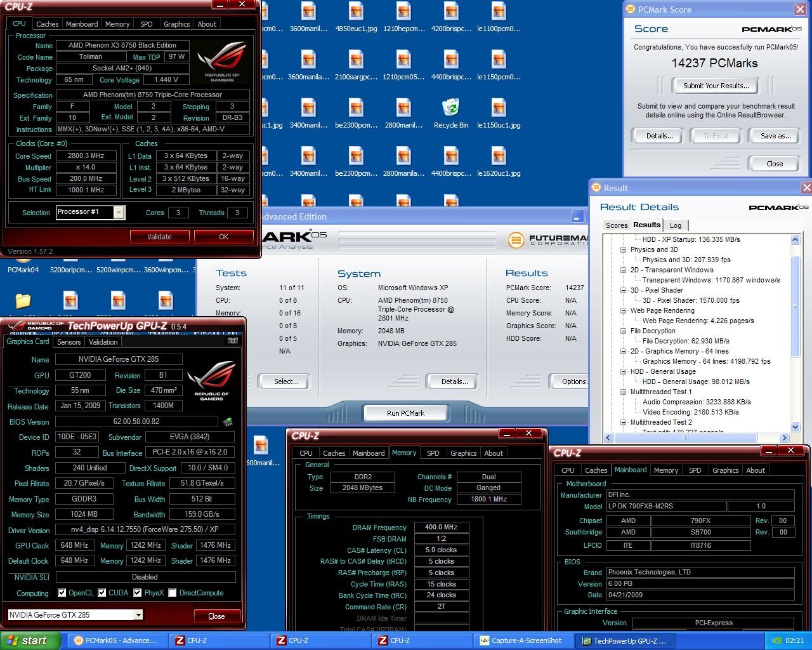Viewport: 812px width, 650px height.
Task: Click the Result Details horizontal scrollbar thumb
Action: pyautogui.click(x=685, y=438)
